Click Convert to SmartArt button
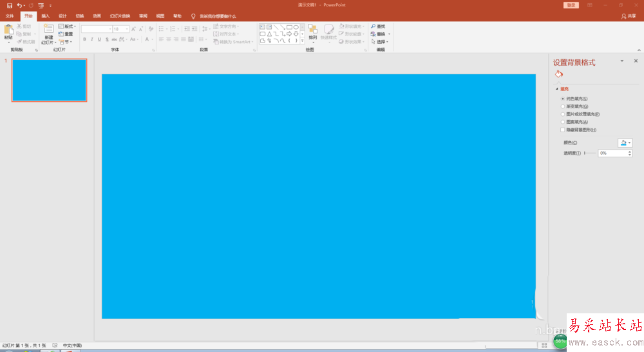Screen dimensions: 644x352 [x=233, y=42]
